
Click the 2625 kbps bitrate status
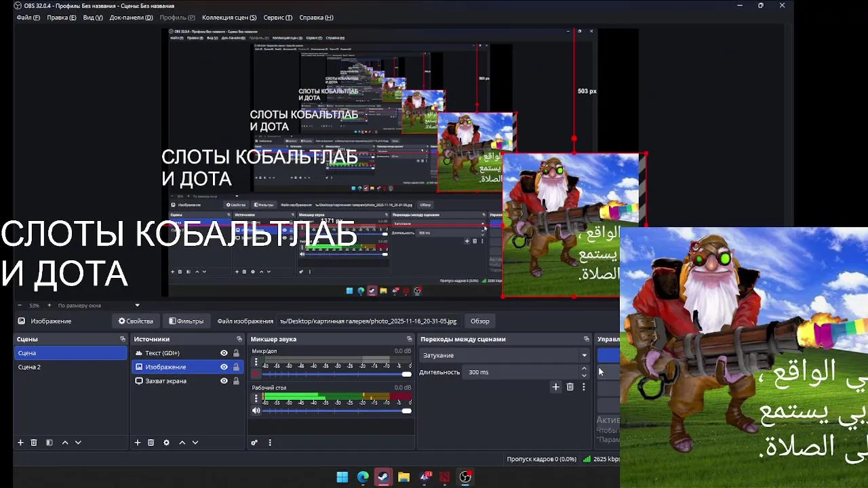pos(601,459)
